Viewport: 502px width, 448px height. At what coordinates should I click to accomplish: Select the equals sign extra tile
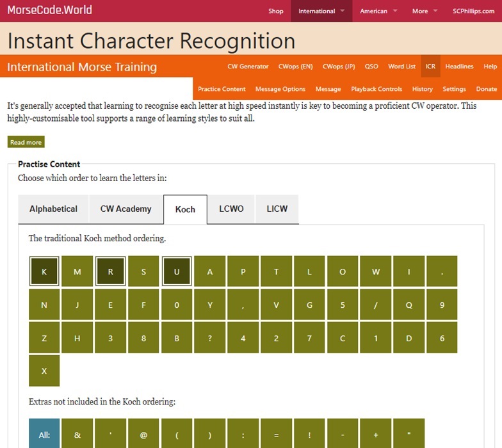point(276,435)
